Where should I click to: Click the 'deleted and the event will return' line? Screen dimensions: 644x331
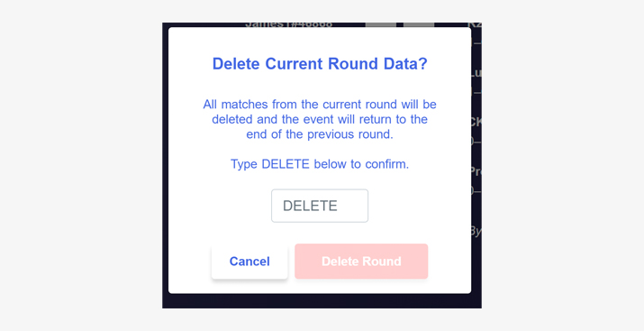point(320,119)
